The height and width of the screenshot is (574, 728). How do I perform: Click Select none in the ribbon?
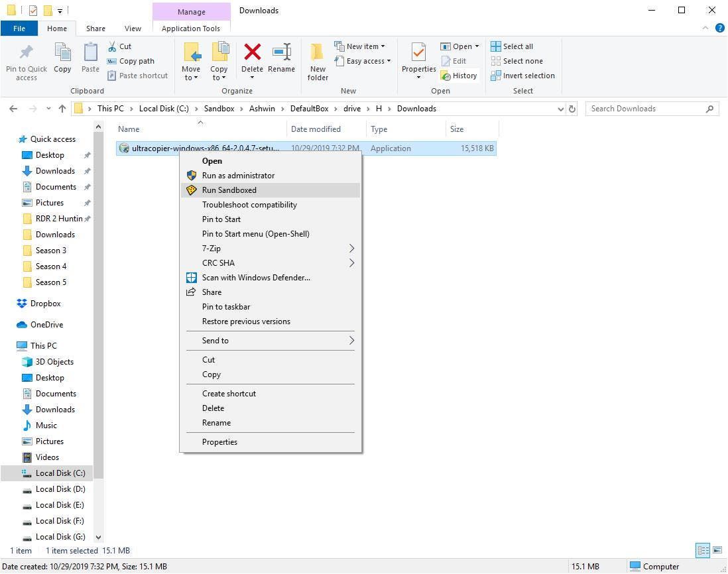(x=516, y=61)
